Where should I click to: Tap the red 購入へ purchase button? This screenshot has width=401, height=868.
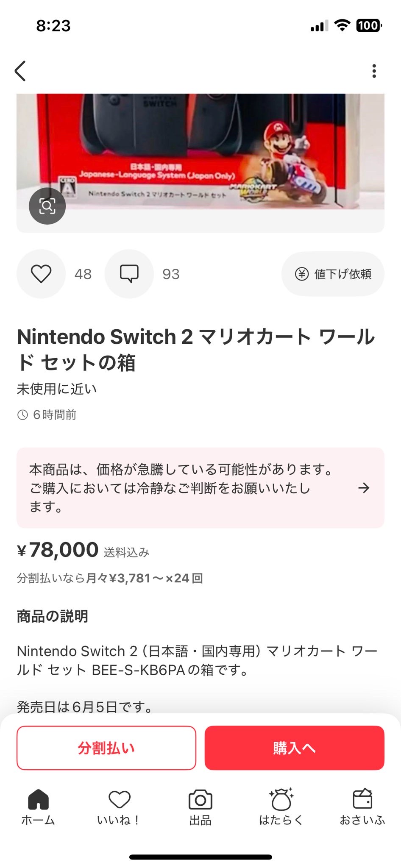[294, 748]
